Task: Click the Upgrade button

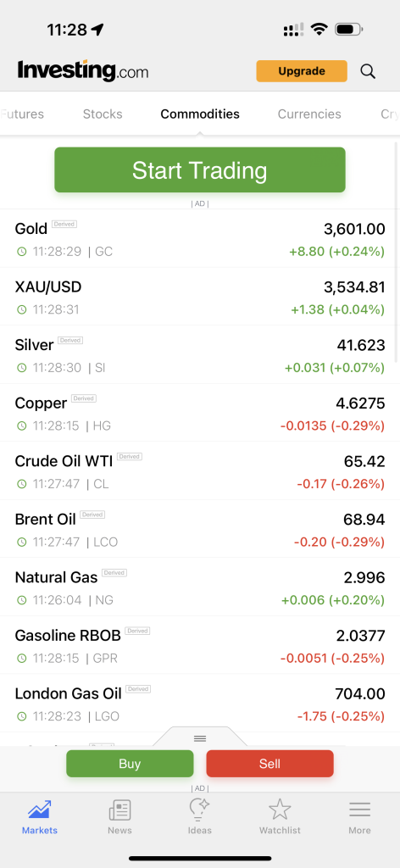Action: tap(302, 71)
